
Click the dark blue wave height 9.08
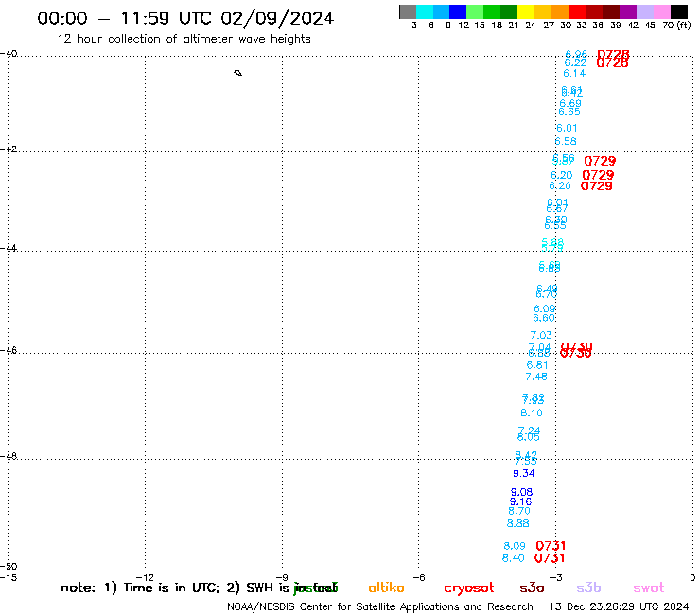point(521,492)
